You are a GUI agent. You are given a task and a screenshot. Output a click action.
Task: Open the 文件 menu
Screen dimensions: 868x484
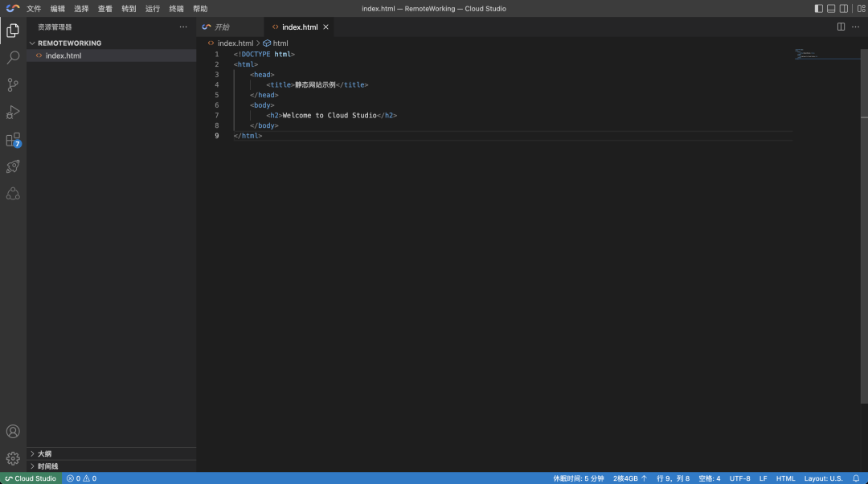(x=34, y=9)
